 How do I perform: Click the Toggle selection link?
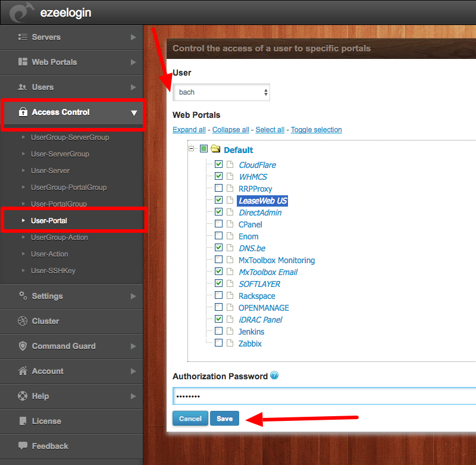point(317,130)
